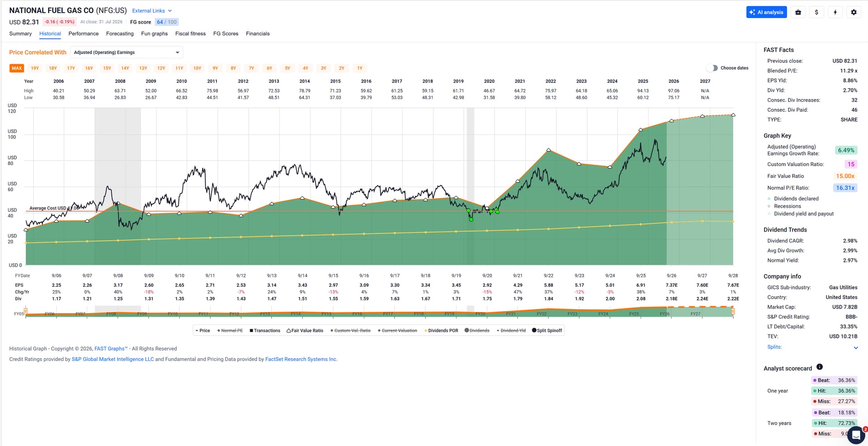Screen dimensions: 868x446
Task: Set the chart range to 5Y
Action: coord(288,68)
